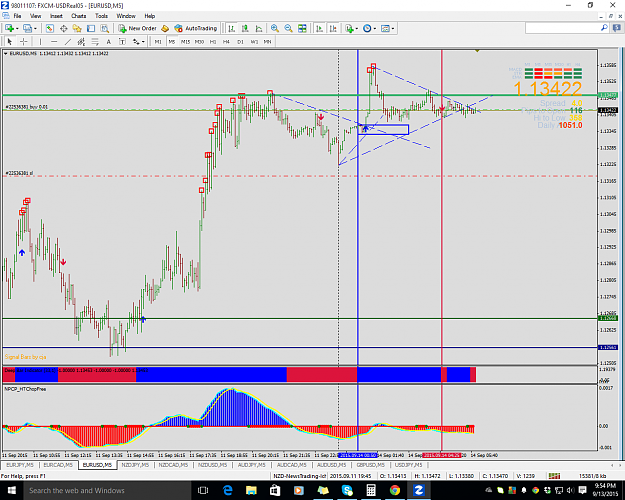Open the Data Window icon

(63, 28)
